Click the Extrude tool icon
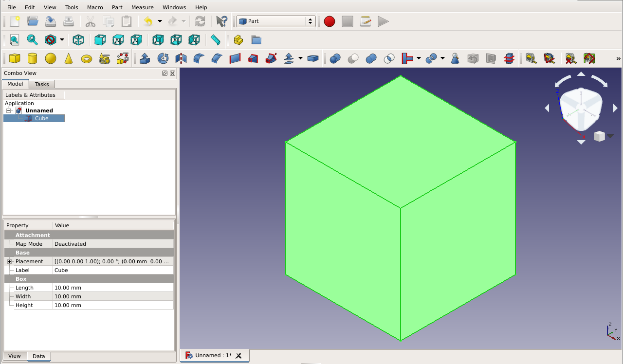The width and height of the screenshot is (623, 364). [145, 58]
